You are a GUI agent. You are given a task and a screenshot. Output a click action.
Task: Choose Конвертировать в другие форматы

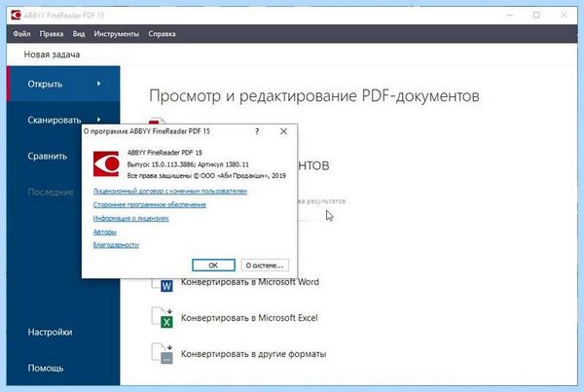(254, 354)
